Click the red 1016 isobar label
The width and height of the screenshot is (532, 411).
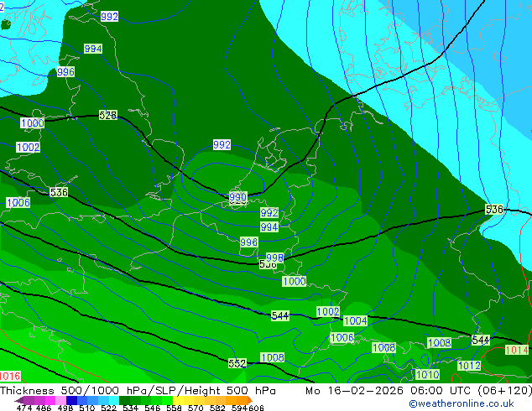click(x=10, y=376)
